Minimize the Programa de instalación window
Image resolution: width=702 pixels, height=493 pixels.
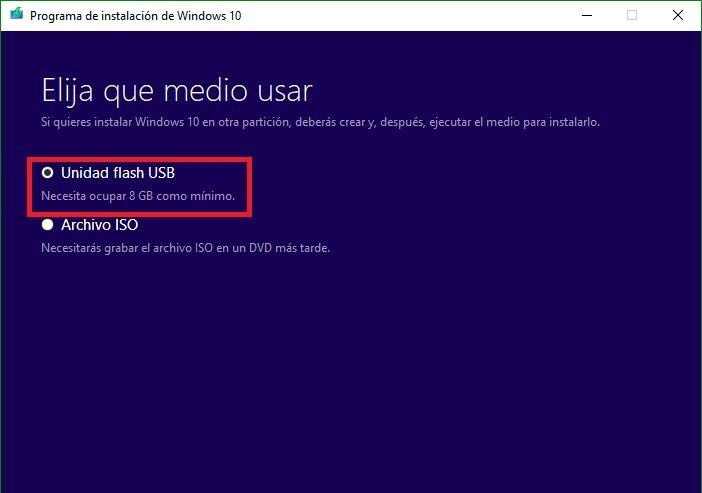tap(587, 16)
